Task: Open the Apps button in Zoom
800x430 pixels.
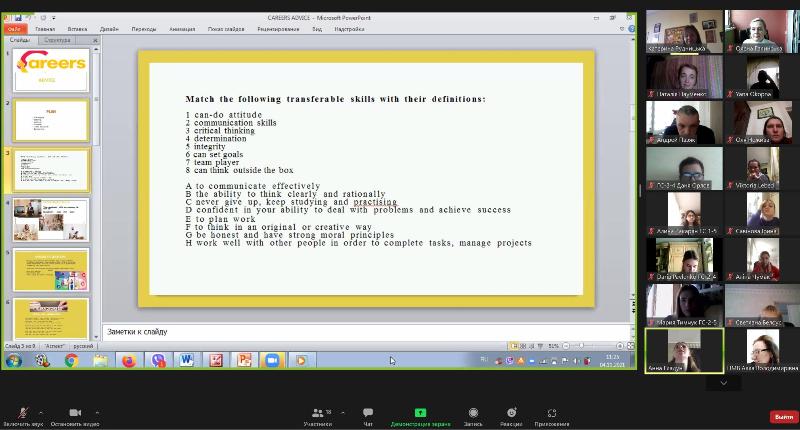Action: (x=552, y=416)
